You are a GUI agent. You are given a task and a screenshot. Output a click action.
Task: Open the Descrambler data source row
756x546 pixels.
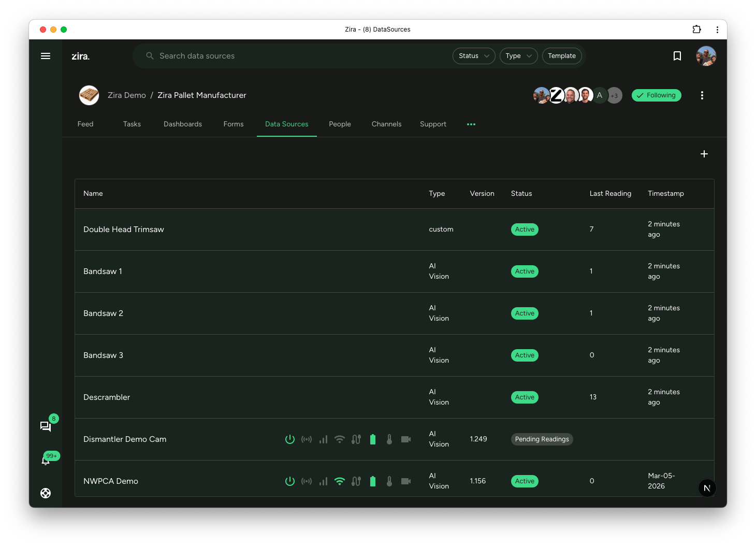tap(395, 397)
